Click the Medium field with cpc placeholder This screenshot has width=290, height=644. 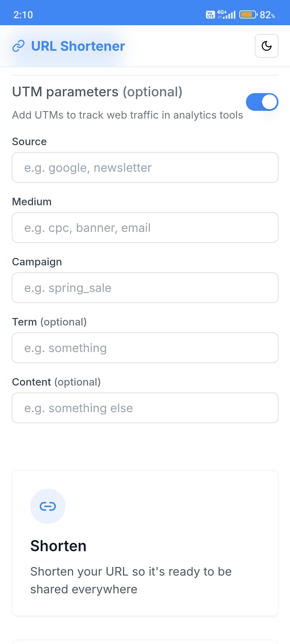pos(145,227)
